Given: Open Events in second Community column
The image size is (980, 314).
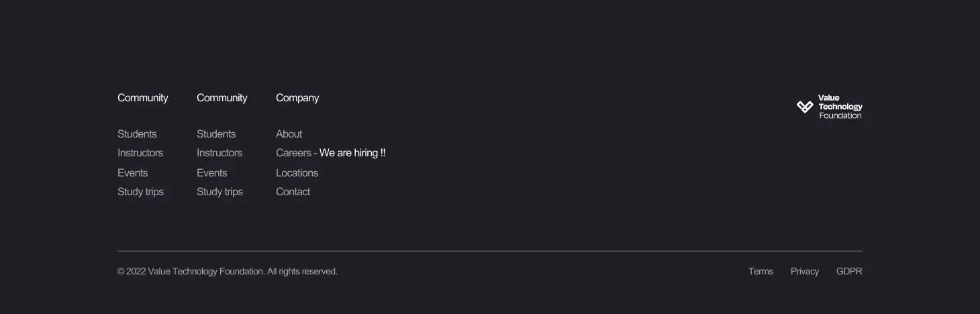Looking at the screenshot, I should click(x=212, y=173).
